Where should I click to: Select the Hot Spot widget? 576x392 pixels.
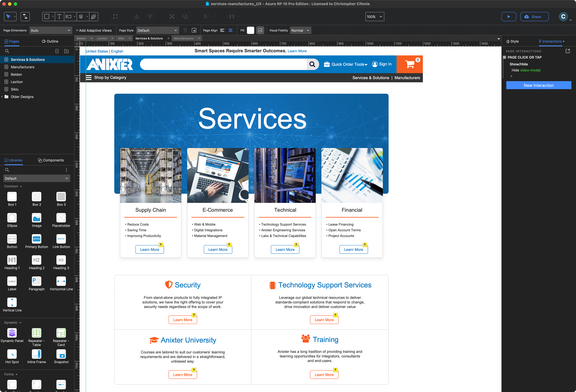pyautogui.click(x=12, y=356)
